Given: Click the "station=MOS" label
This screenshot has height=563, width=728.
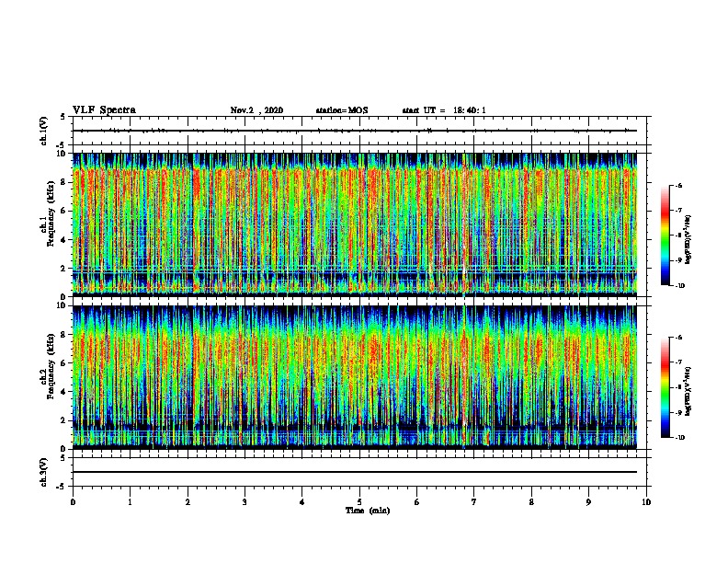Looking at the screenshot, I should tap(342, 110).
